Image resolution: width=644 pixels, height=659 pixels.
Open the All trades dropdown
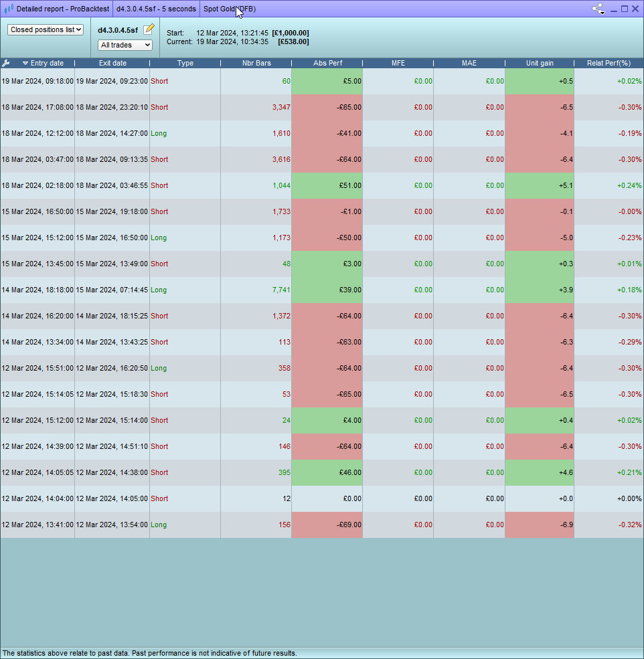click(125, 45)
